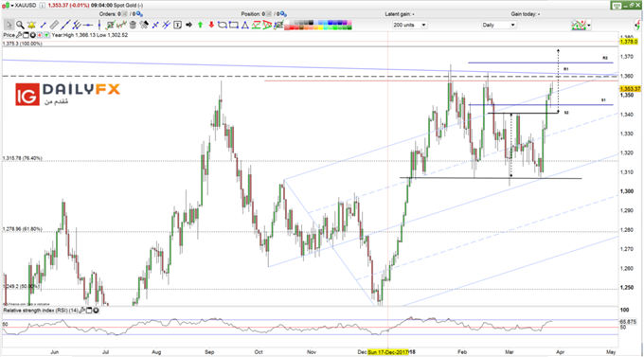Delete drawings with the trash can icon
The height and width of the screenshot is (357, 644).
coord(133,25)
